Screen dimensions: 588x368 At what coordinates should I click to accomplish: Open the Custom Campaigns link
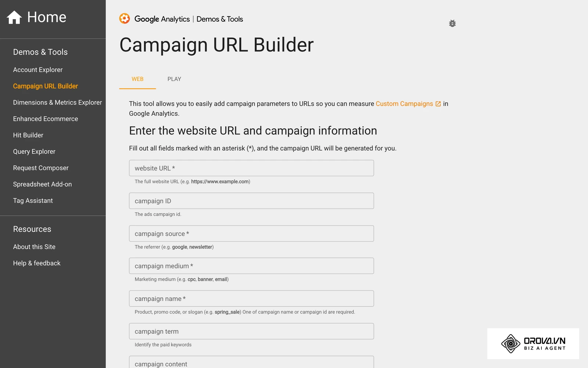404,104
